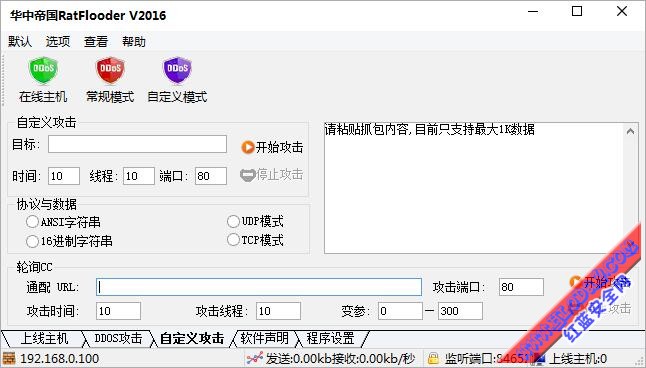646x368 pixels.
Task: Click the disabled 停止攻击 button
Action: [272, 175]
